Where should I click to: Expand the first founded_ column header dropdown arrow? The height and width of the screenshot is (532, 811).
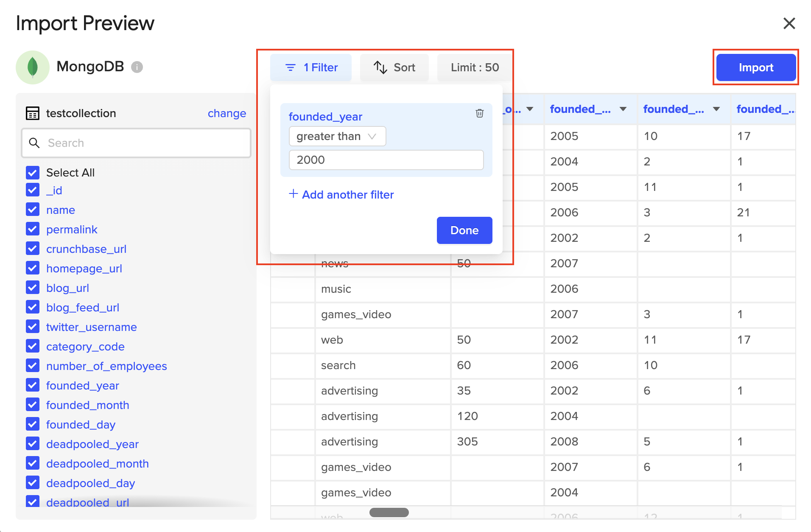pos(623,109)
